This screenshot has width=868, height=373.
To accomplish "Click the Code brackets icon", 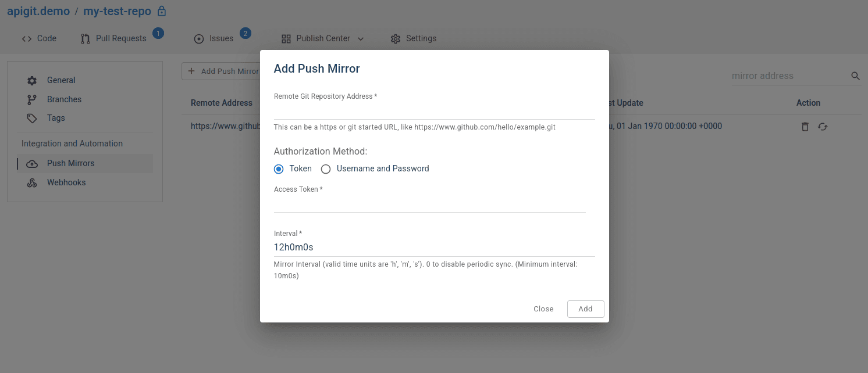I will 26,39.
